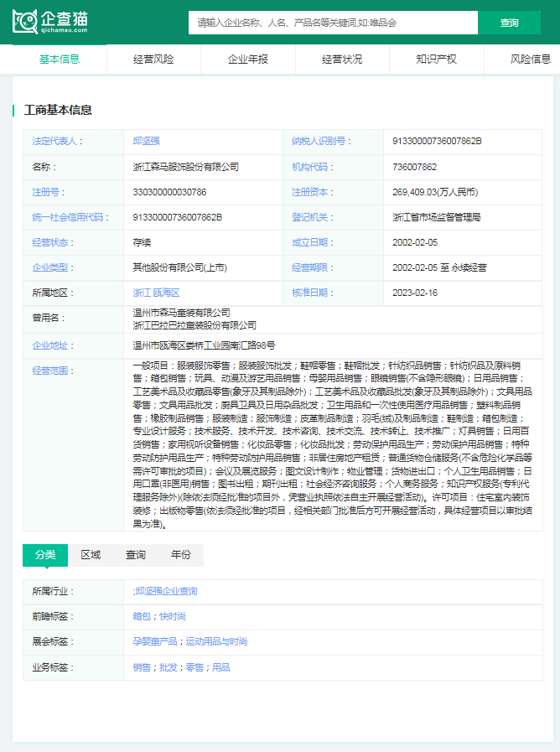Click the 企查猫 cat logo
560x752 pixels.
click(x=49, y=22)
